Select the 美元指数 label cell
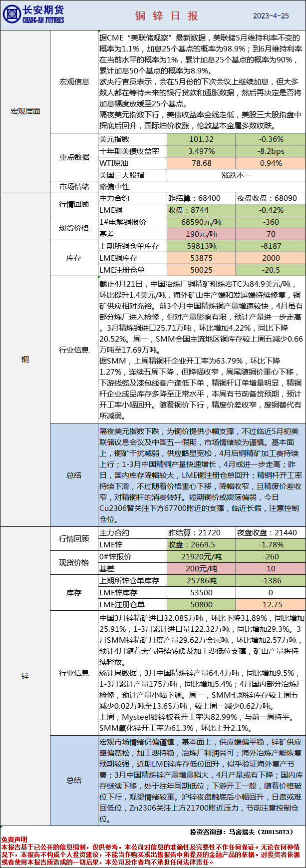Screen dimensions: 306x868 pos(133,139)
